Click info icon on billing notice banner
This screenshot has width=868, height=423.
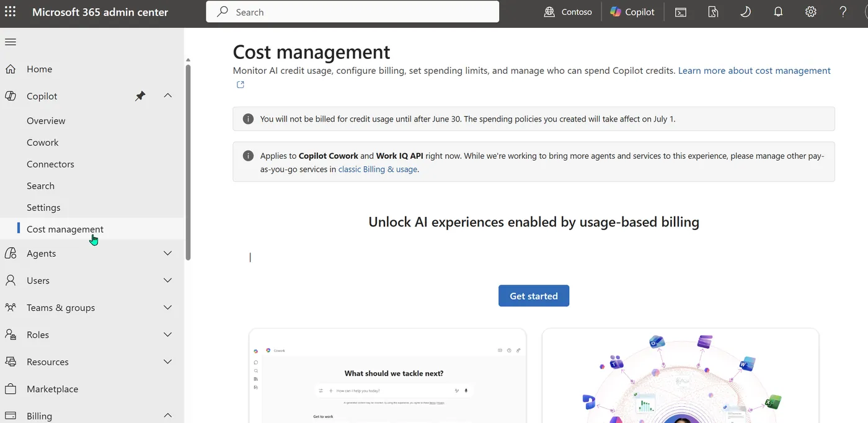coord(248,118)
